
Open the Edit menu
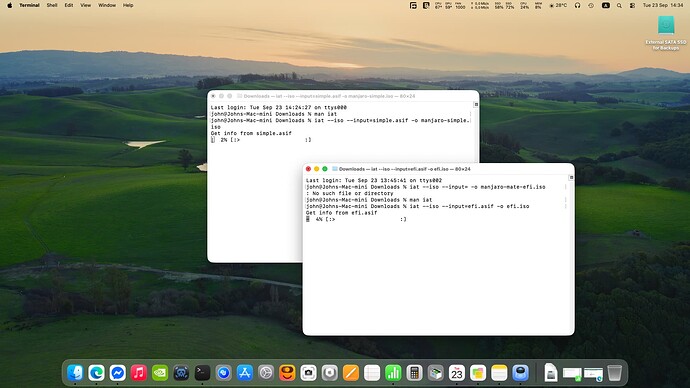[69, 5]
